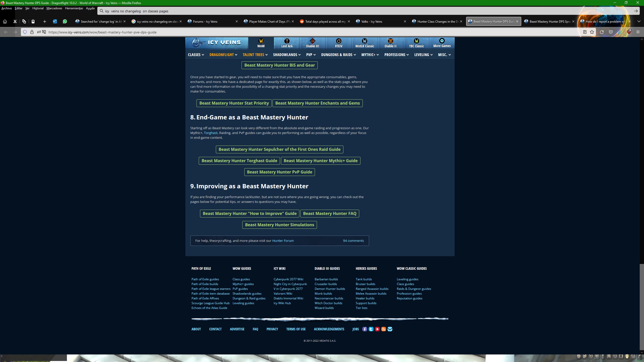Close the Player Makes Chart tab

tap(293, 21)
